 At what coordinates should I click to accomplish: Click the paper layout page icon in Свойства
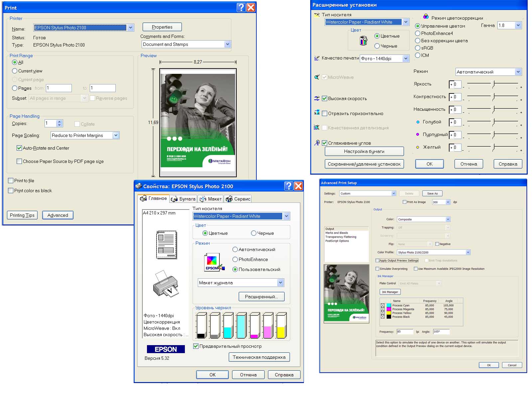tap(166, 245)
